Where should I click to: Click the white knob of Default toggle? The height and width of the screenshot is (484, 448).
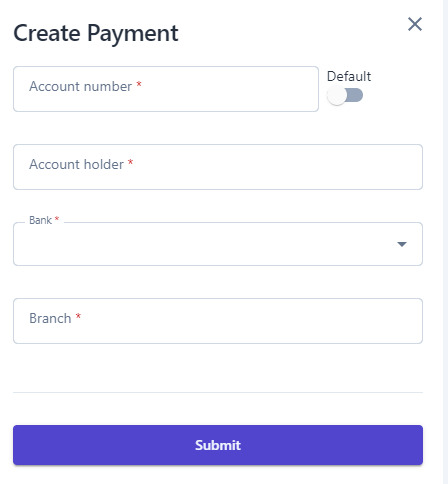coord(337,95)
